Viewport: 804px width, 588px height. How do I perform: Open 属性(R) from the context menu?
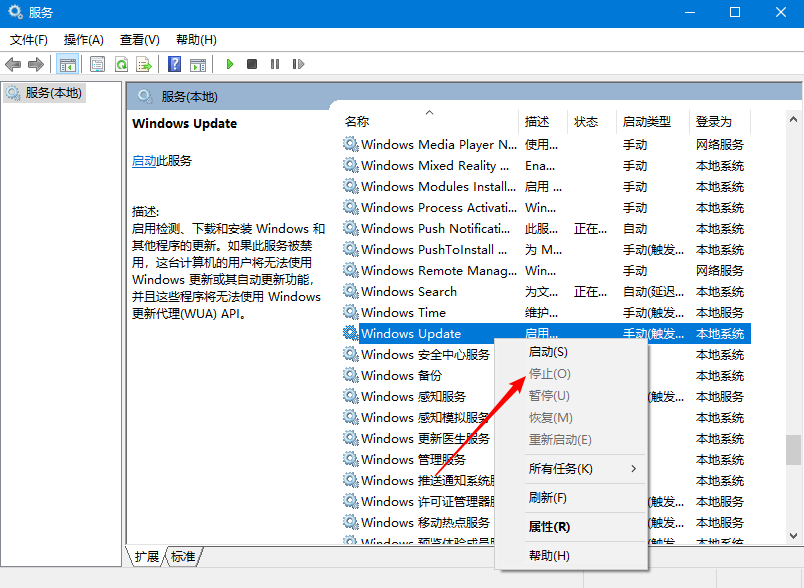coord(571,526)
